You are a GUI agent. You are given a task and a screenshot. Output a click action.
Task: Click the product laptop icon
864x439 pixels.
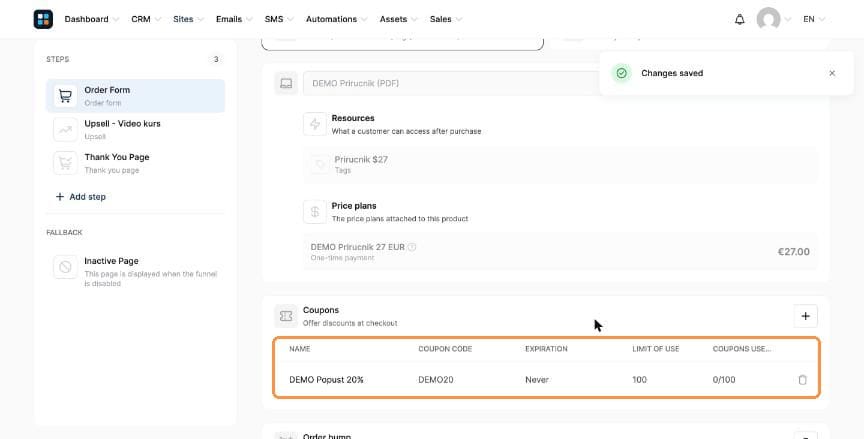[x=286, y=83]
